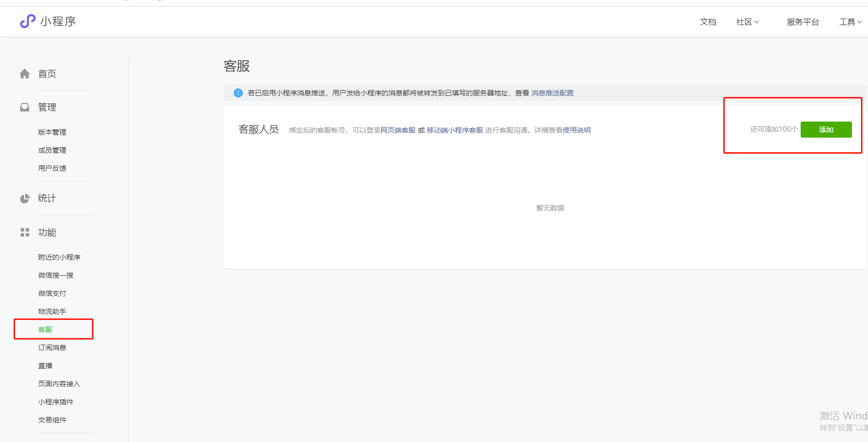The height and width of the screenshot is (442, 868).
Task: Click the grid icon beside 功能
Action: tap(25, 233)
